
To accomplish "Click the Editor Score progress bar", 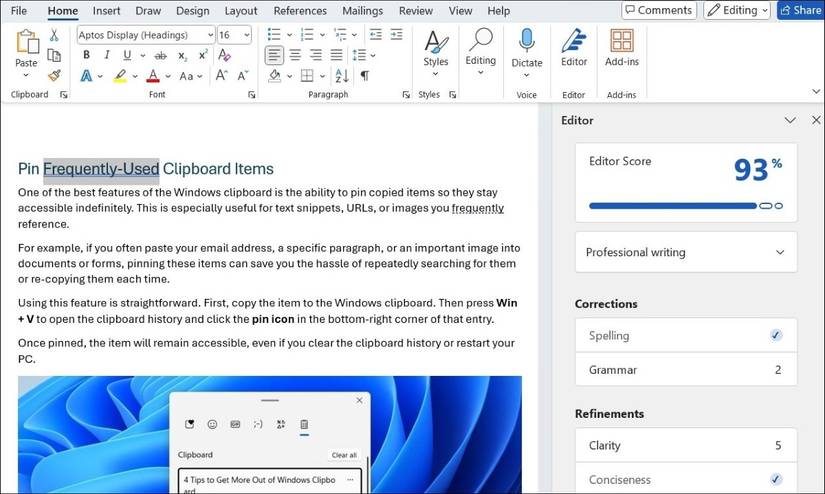I will point(686,206).
